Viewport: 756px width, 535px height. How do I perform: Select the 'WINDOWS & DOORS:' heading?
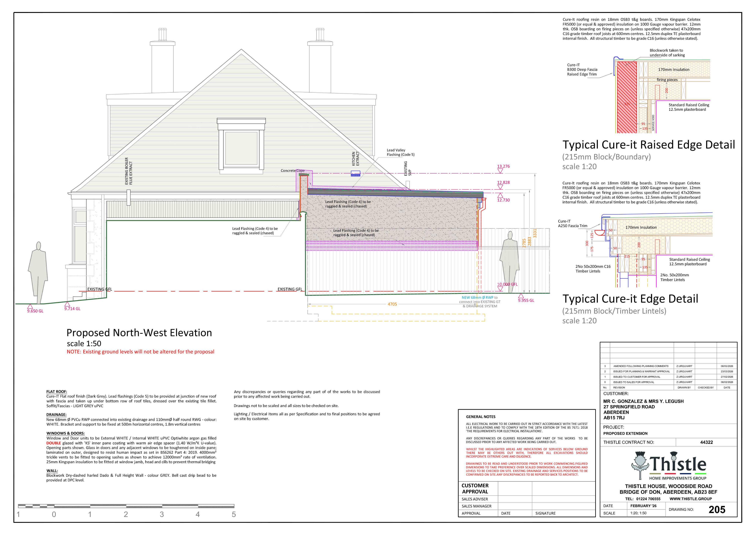pyautogui.click(x=66, y=433)
